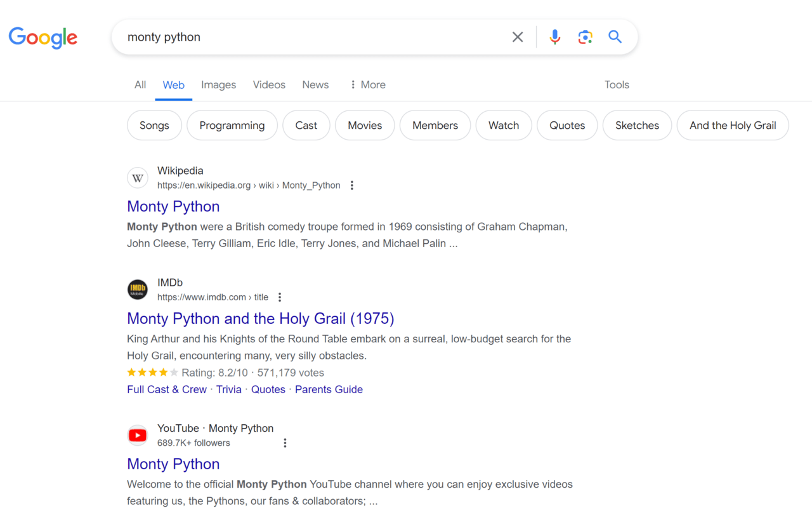Click the Wikipedia favicon next to the result
The image size is (812, 508).
point(138,177)
